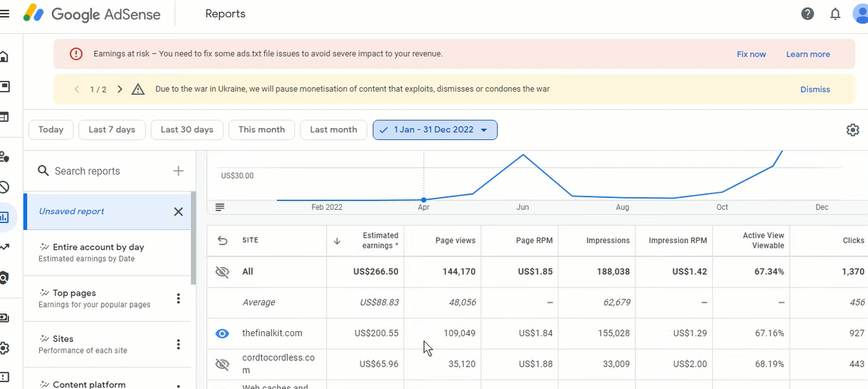Open the report settings gear icon
868x389 pixels.
[x=852, y=130]
